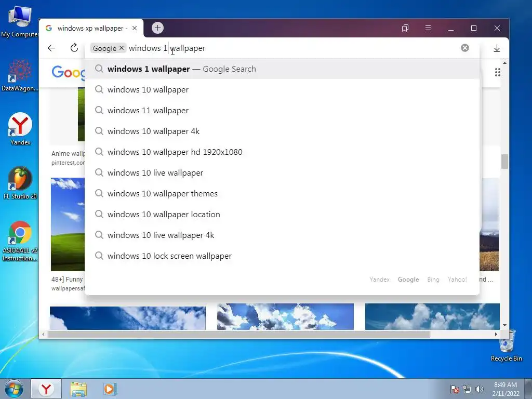Click the Yandex browser taskbar button
532x399 pixels.
point(46,389)
